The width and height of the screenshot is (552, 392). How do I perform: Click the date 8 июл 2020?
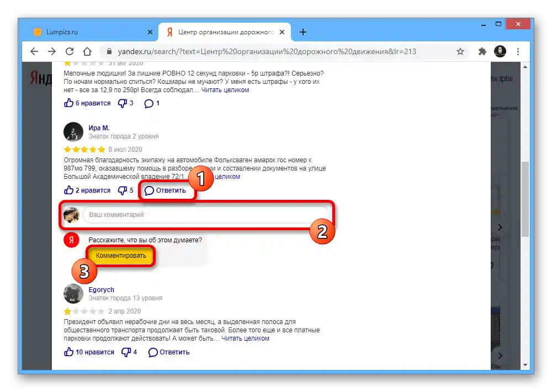pos(125,149)
